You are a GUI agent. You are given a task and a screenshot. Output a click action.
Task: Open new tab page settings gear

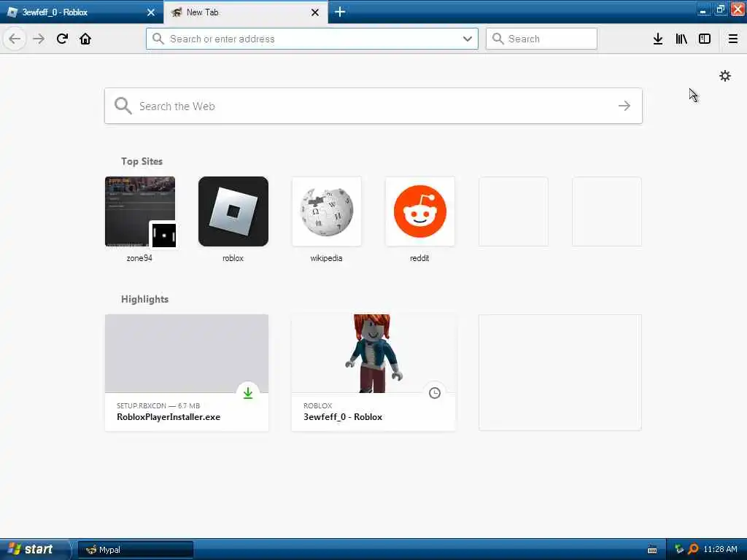(x=724, y=76)
